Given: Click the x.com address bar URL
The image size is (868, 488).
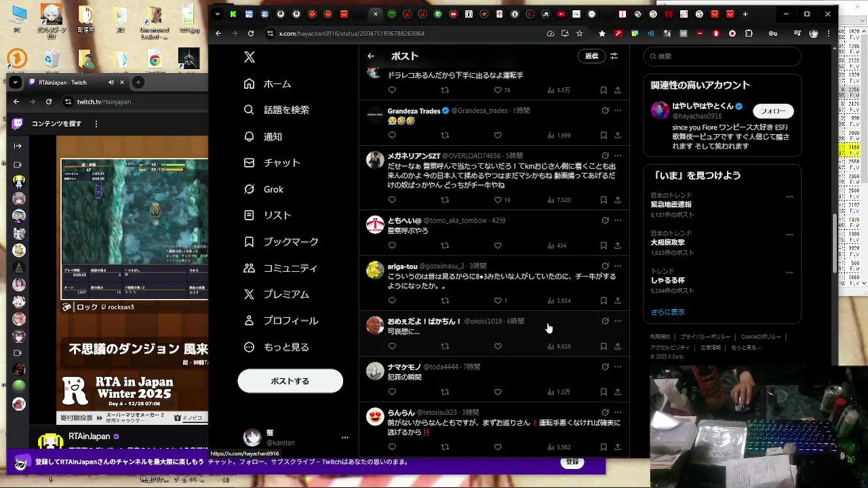Looking at the screenshot, I should point(352,33).
